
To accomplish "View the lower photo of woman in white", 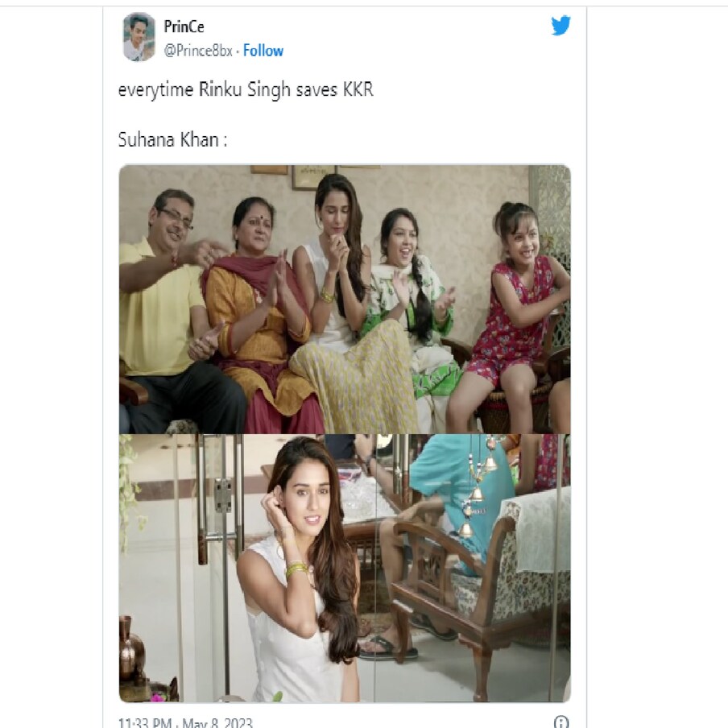I will point(345,568).
